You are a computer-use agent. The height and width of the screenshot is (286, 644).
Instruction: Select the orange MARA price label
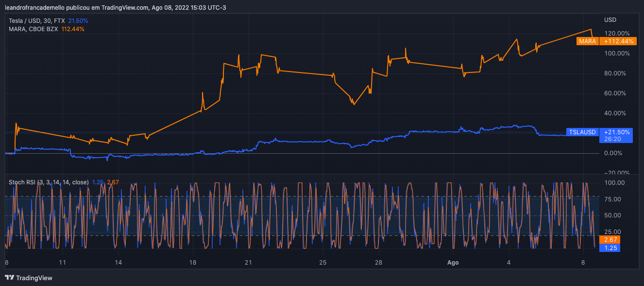pos(587,41)
